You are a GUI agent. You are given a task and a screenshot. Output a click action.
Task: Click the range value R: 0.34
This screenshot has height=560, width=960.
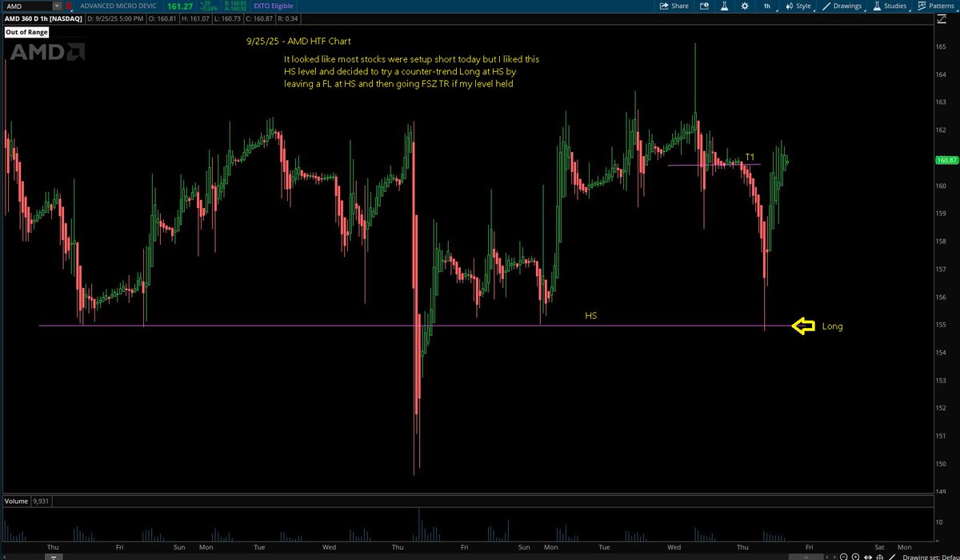click(x=288, y=18)
